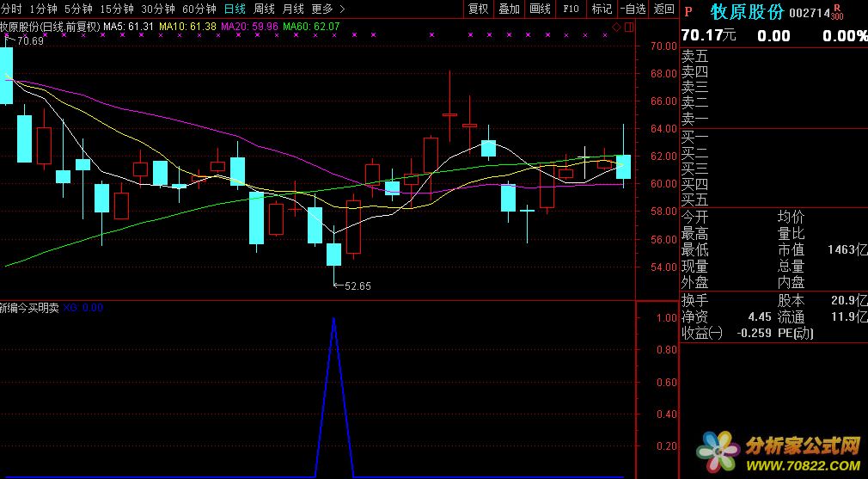The width and height of the screenshot is (868, 479).
Task: Click the stock code 002714
Action: coord(809,13)
